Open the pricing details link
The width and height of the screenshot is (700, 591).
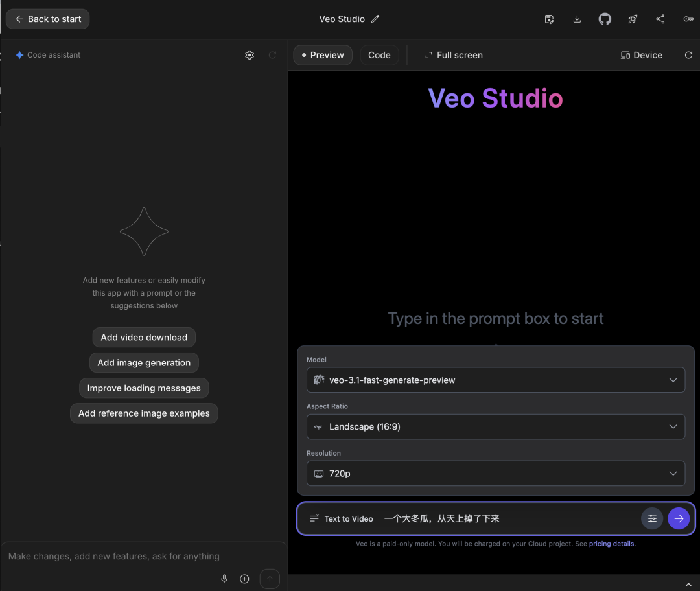611,544
